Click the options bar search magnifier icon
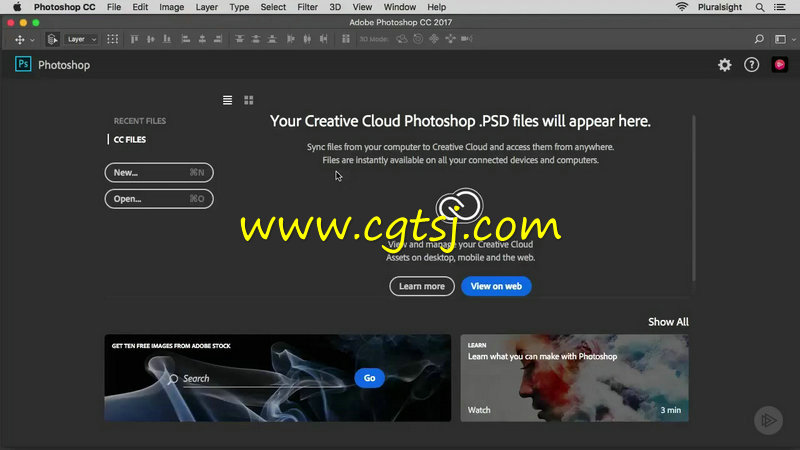Viewport: 800px width, 450px height. 759,39
